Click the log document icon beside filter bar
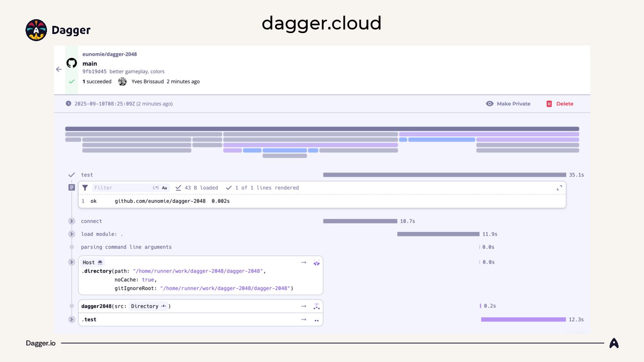 (x=72, y=188)
